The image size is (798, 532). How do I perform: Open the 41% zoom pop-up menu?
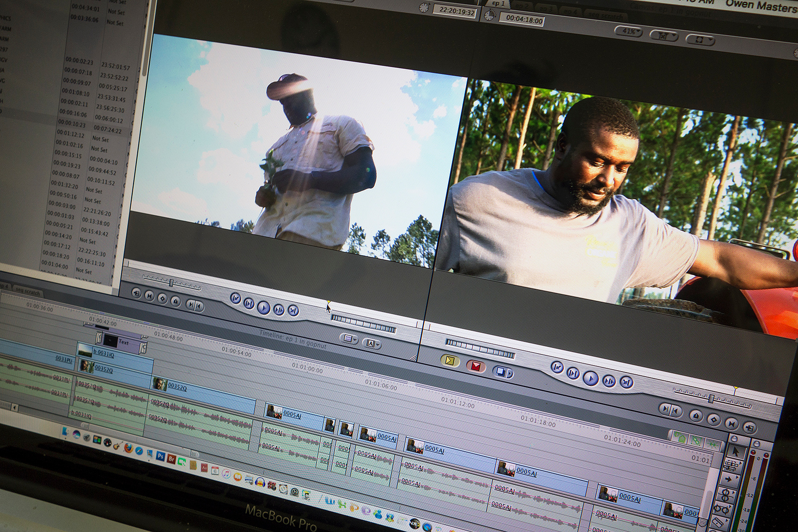(629, 31)
